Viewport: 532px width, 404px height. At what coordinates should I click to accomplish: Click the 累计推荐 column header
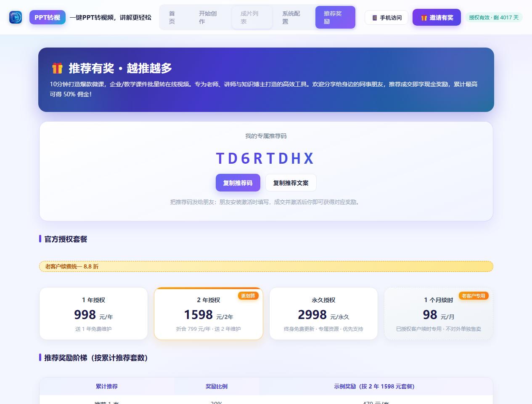[107, 386]
